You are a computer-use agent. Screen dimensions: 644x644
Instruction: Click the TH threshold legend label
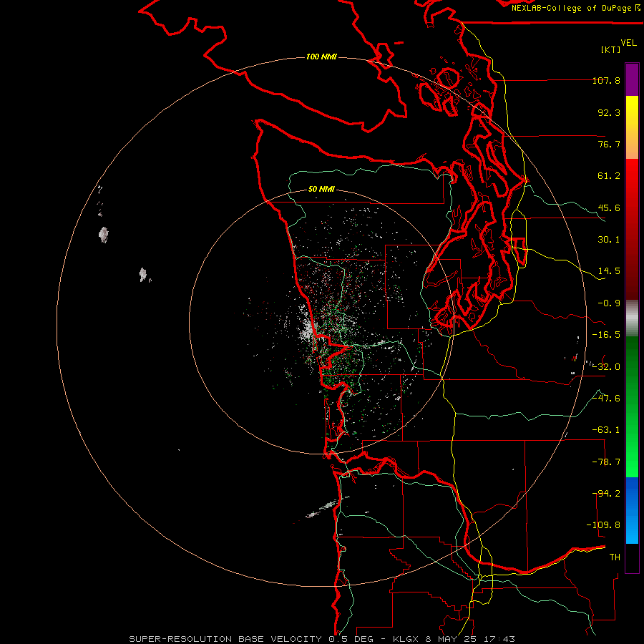[x=615, y=557]
